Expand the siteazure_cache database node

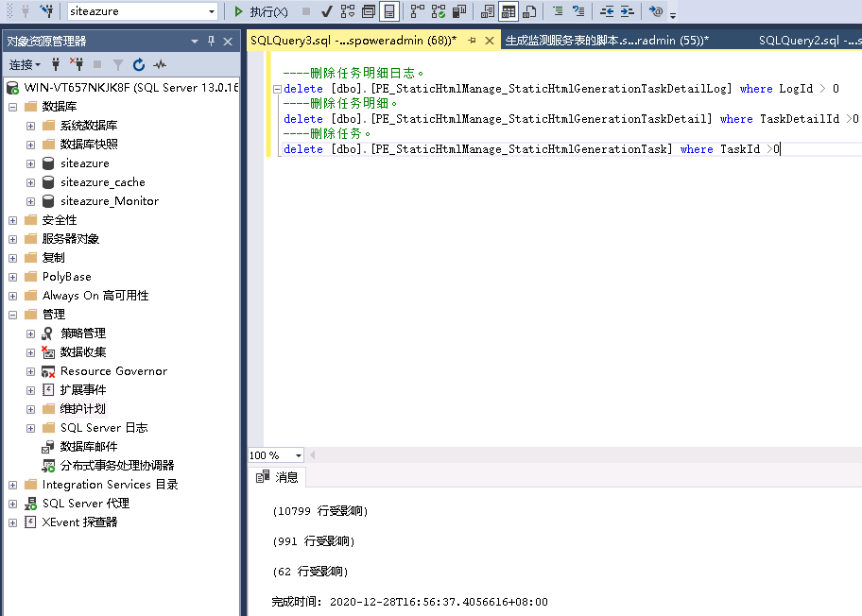click(31, 182)
